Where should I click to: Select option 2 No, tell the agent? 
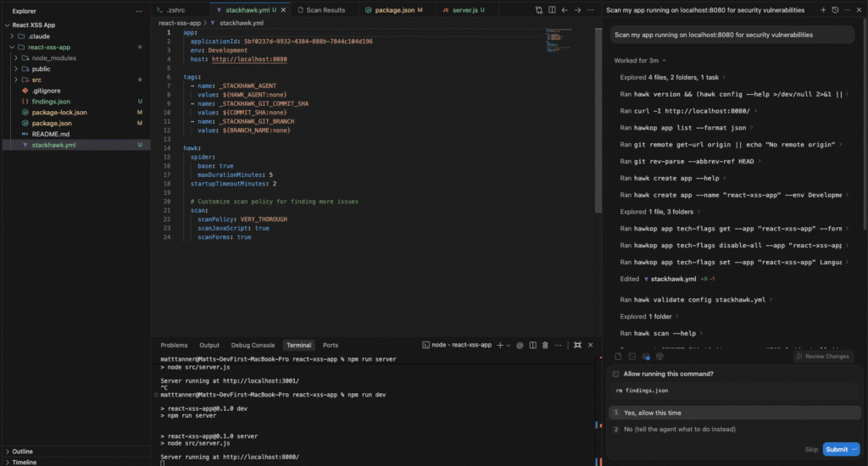735,430
